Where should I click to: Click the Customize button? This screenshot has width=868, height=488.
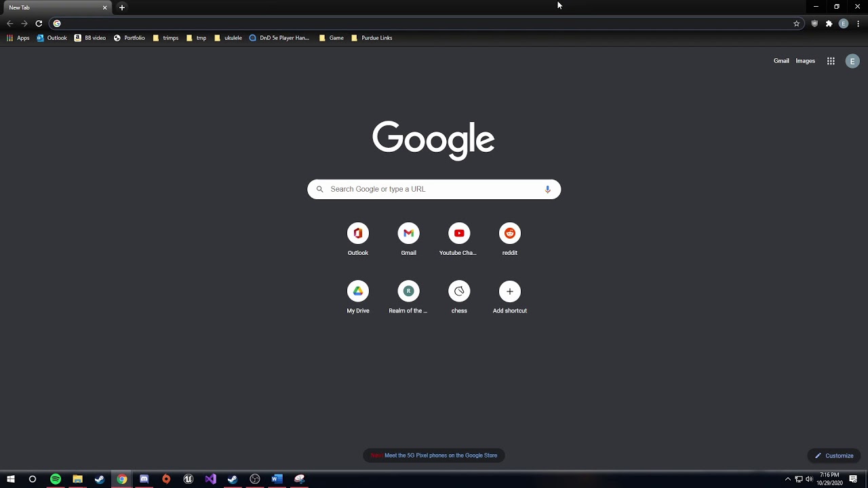pyautogui.click(x=834, y=455)
